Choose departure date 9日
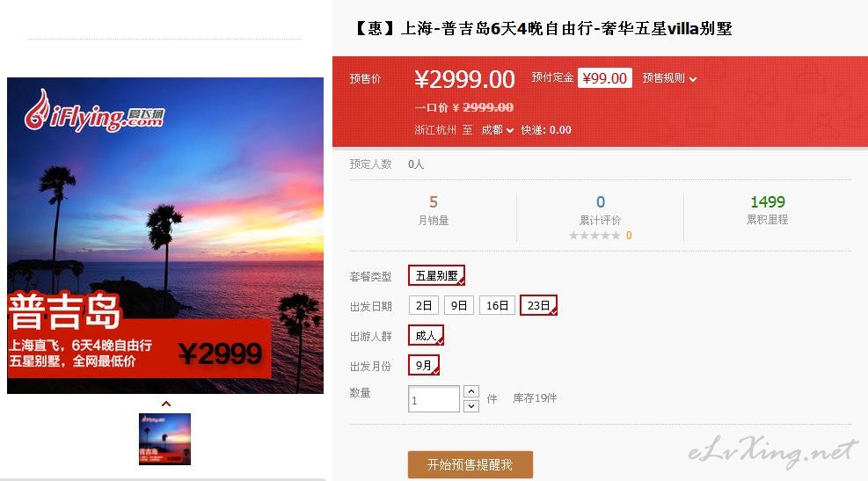The image size is (868, 481). 458,305
